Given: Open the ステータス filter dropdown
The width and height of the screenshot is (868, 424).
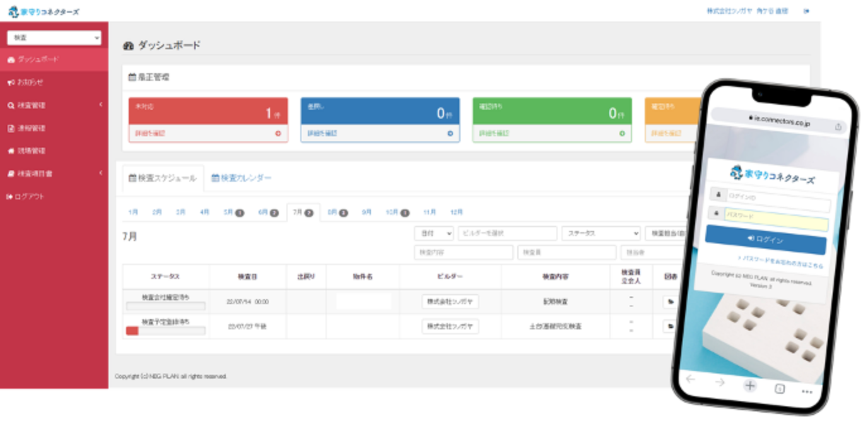Looking at the screenshot, I should click(x=601, y=233).
